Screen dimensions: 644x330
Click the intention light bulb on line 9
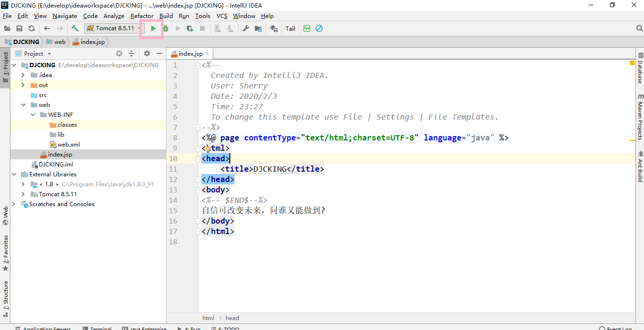point(207,148)
